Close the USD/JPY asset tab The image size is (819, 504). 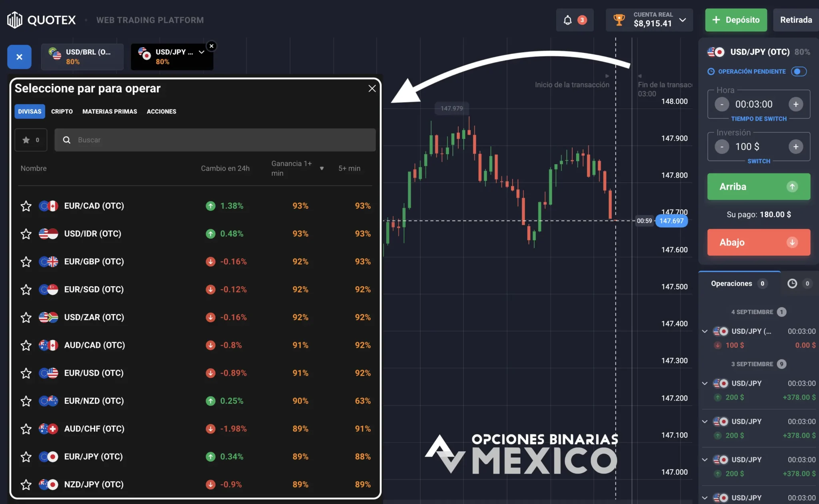click(x=212, y=46)
